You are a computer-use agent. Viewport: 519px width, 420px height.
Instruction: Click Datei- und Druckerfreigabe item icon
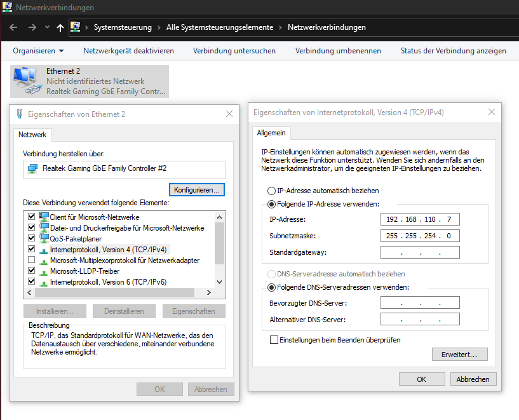point(44,227)
